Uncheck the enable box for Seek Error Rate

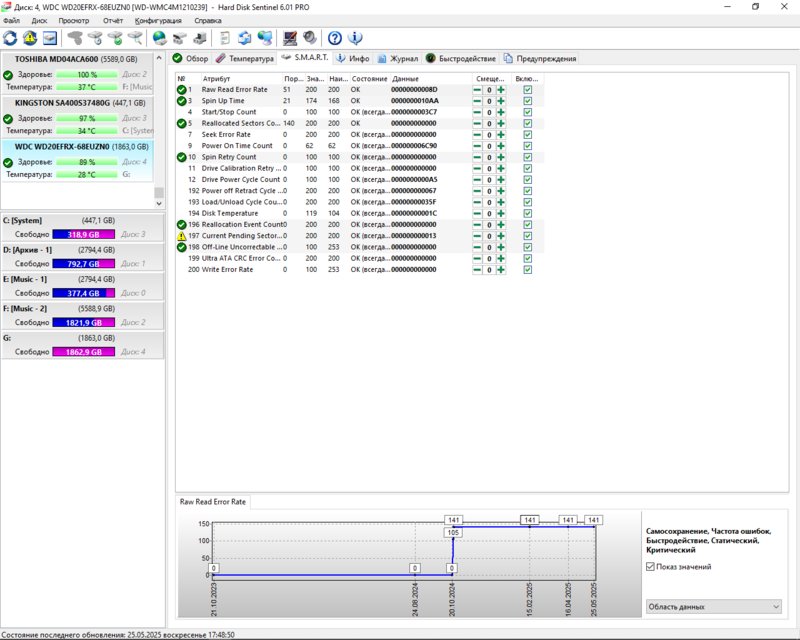[x=527, y=135]
